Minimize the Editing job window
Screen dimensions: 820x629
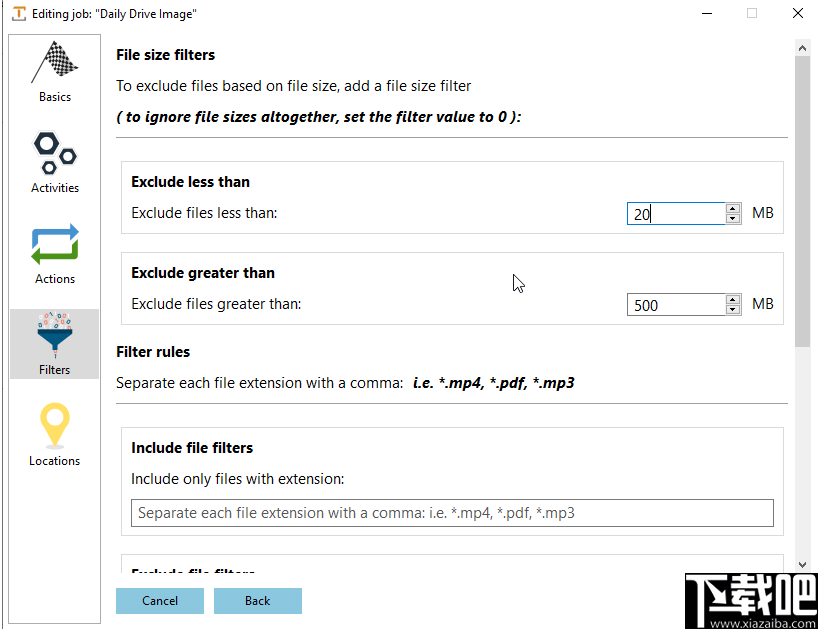pyautogui.click(x=706, y=14)
